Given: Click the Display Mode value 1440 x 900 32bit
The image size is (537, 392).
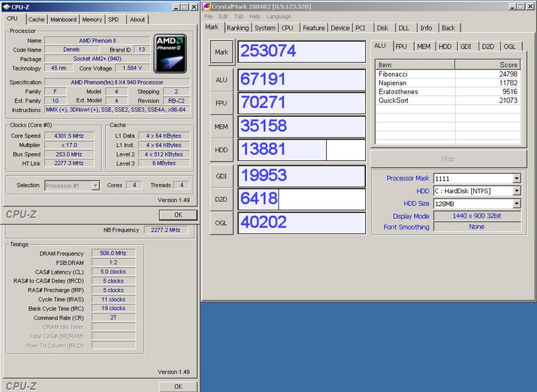Looking at the screenshot, I should tap(477, 215).
